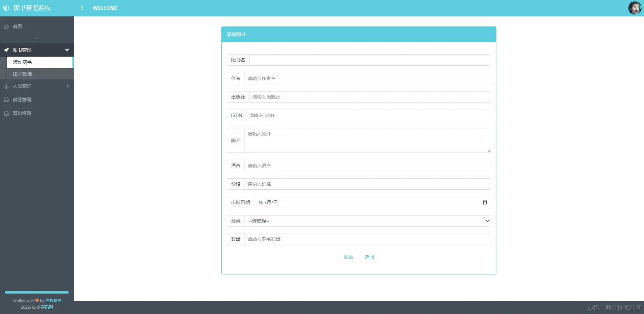Click the user avatar in top-right corner
644x314 pixels.
tap(635, 8)
